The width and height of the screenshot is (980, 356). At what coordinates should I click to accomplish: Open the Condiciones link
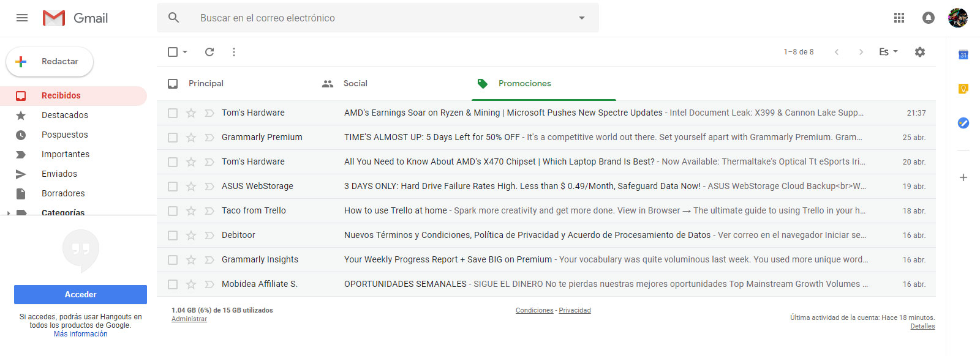tap(534, 310)
